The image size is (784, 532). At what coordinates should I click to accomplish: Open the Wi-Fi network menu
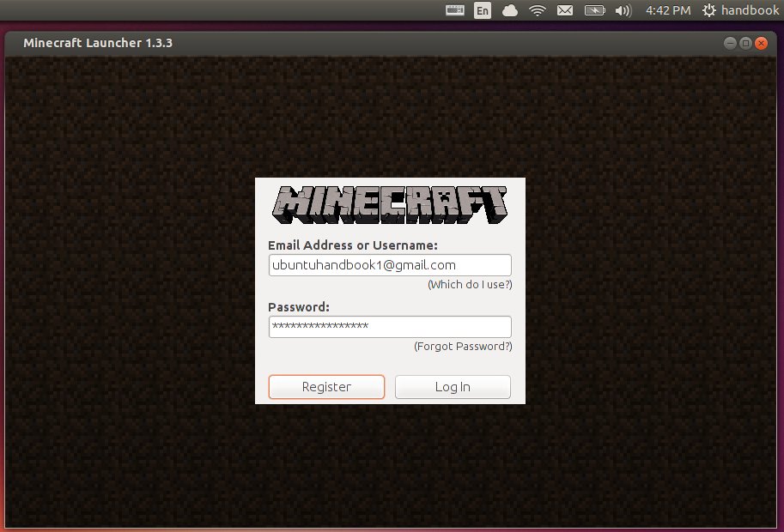point(538,10)
